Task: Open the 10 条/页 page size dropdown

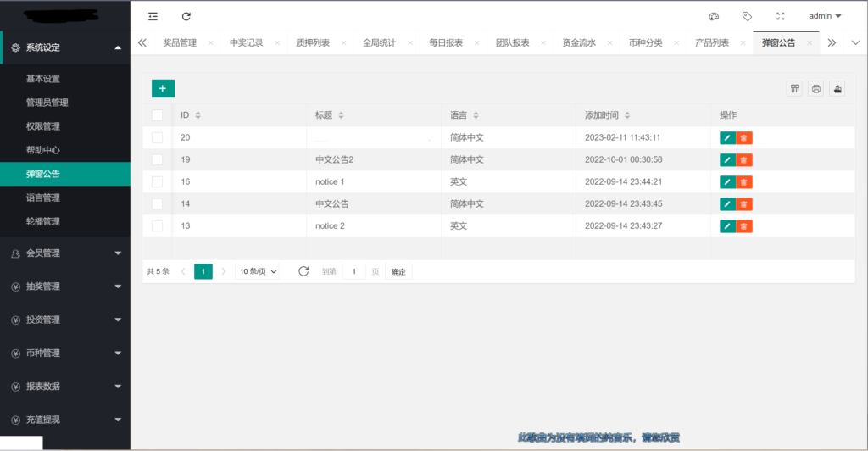Action: [x=257, y=271]
